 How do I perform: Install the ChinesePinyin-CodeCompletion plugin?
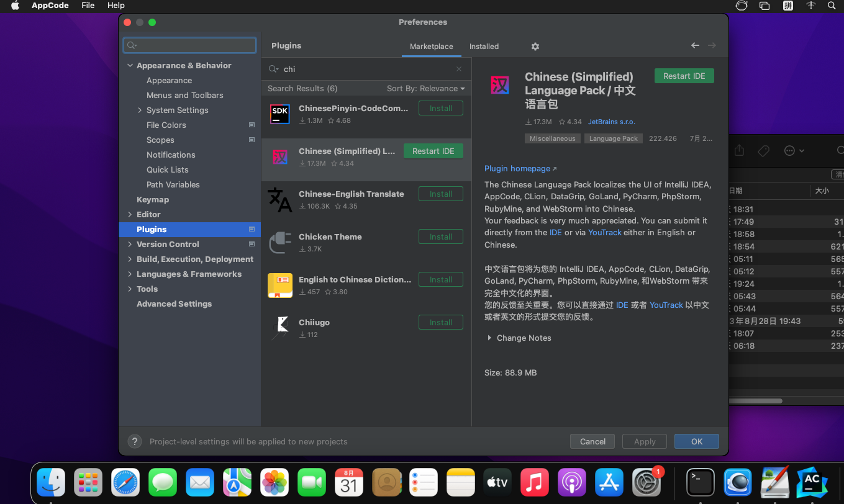[440, 108]
